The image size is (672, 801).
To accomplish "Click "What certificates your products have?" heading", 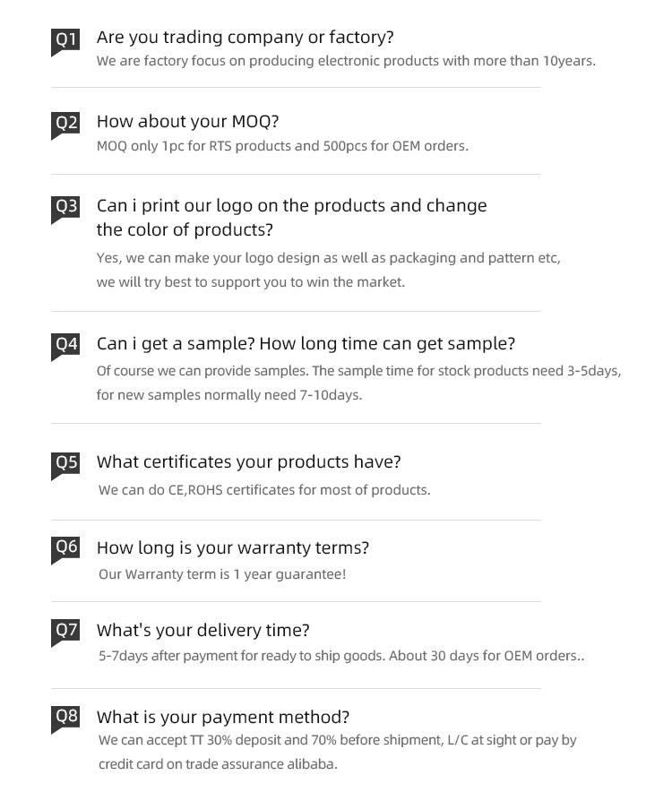I will click(x=248, y=462).
